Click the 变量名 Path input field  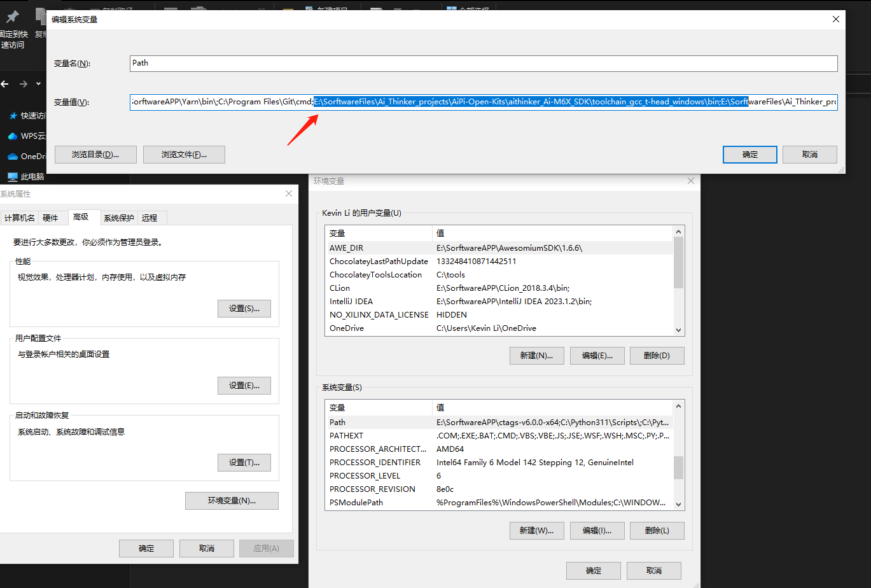tap(484, 64)
